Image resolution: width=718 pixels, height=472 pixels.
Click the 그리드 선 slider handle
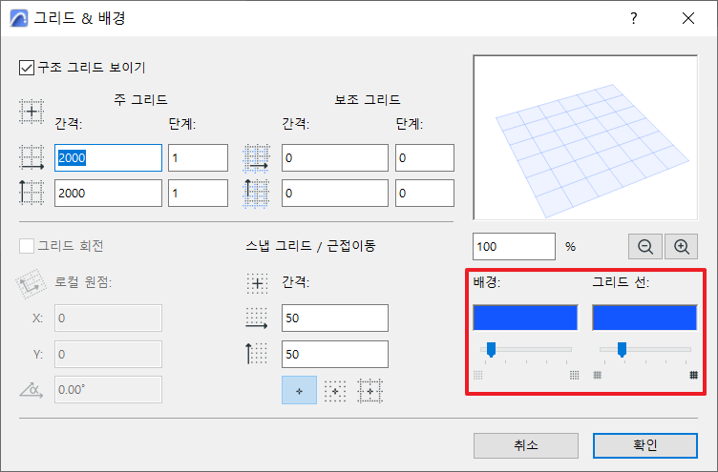621,349
